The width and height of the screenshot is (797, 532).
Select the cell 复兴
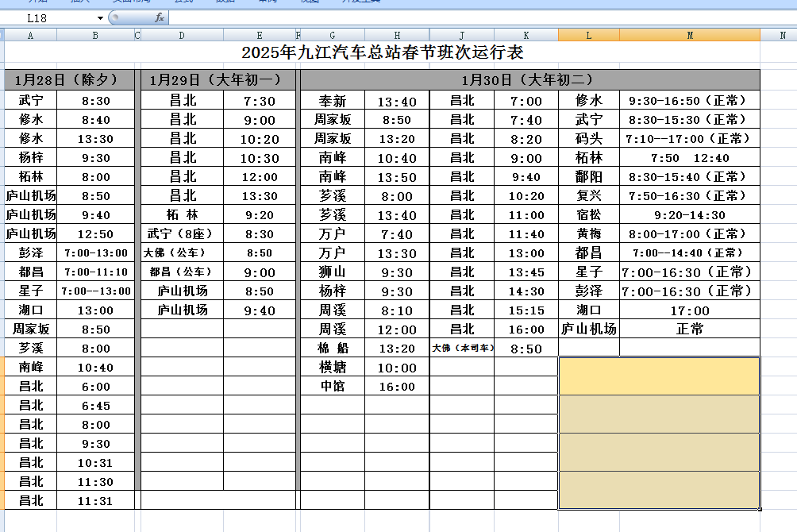coord(588,196)
